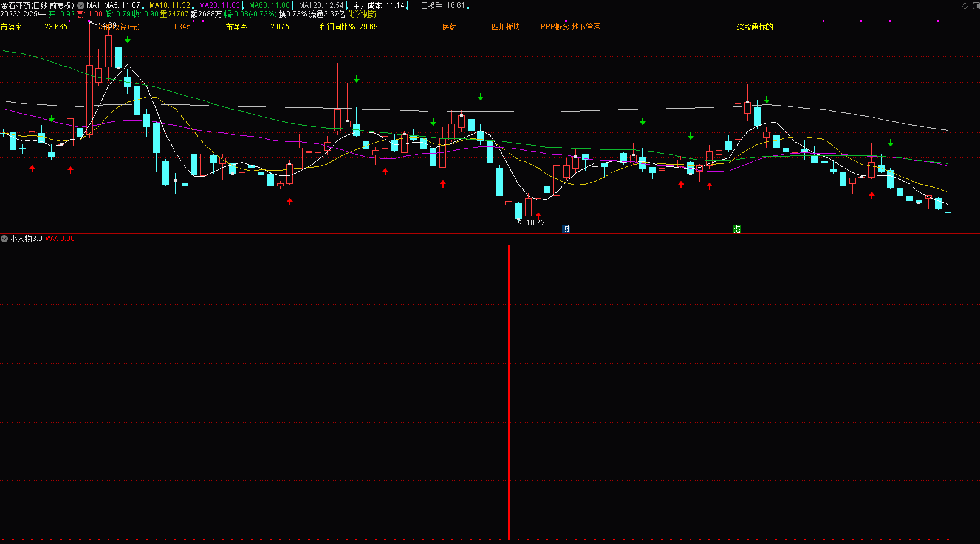Click the 量24707 volume figure
Image resolution: width=980 pixels, height=544 pixels.
pos(174,14)
